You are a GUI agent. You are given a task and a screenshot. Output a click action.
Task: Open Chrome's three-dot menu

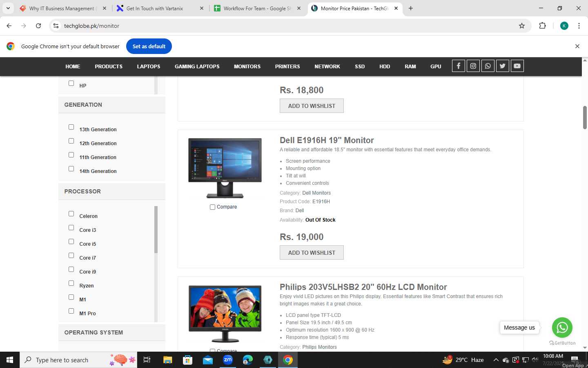tap(579, 26)
